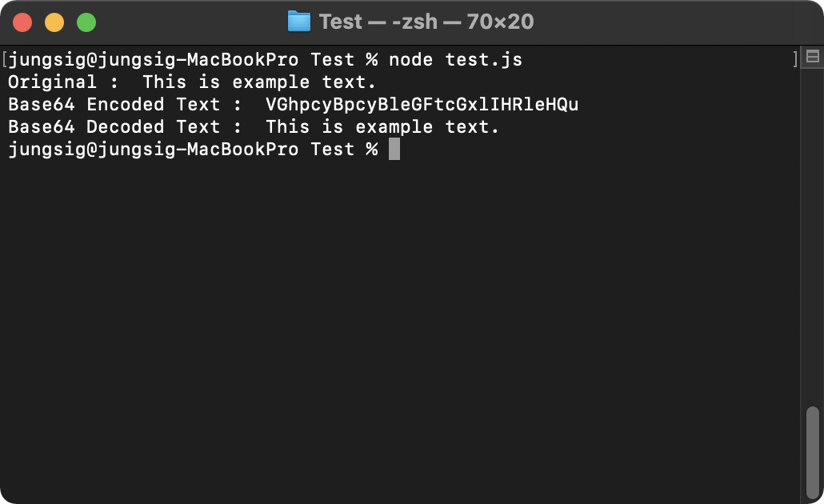Click the blue folder icon beside window title
Viewport: 824px width, 504px height.
[301, 22]
